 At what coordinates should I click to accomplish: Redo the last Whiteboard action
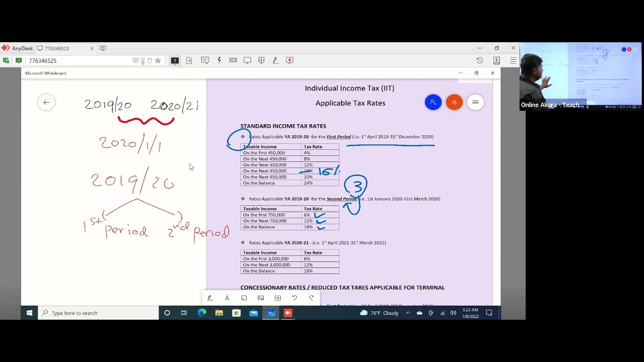pos(311,298)
